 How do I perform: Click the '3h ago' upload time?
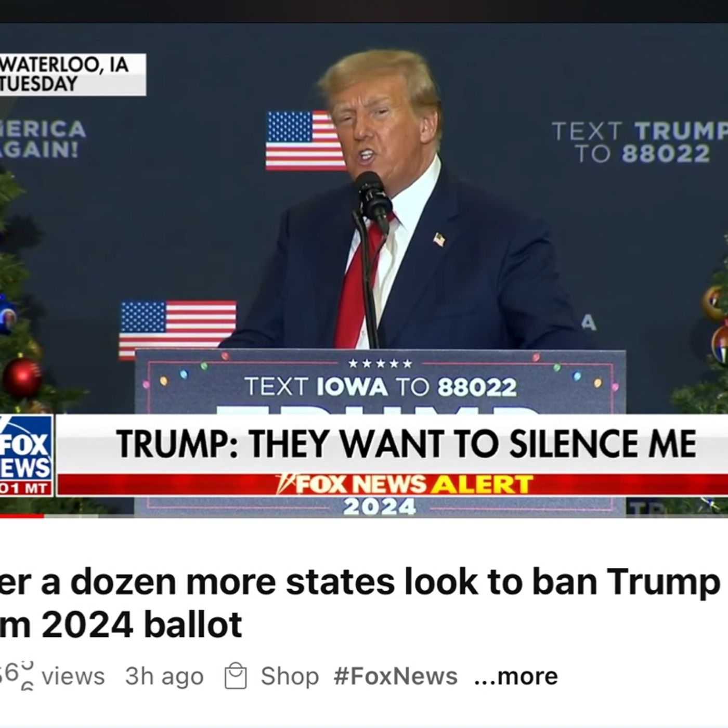point(164,677)
